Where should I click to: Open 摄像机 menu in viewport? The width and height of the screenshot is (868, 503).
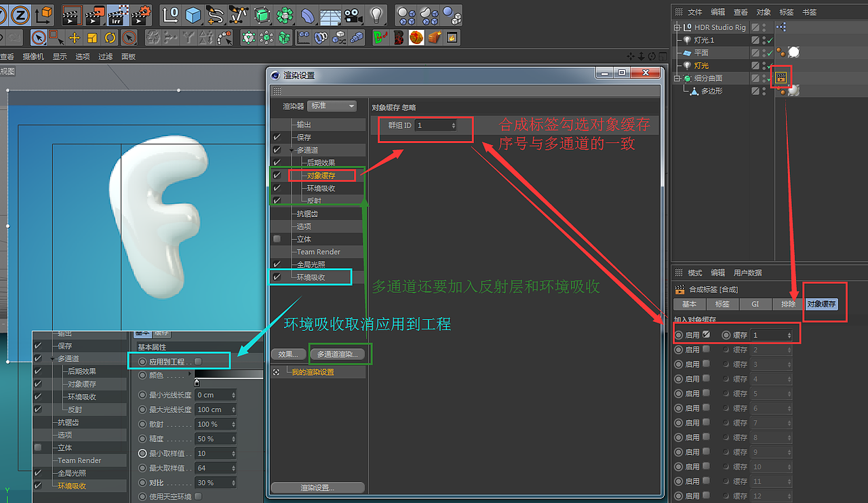click(x=33, y=57)
